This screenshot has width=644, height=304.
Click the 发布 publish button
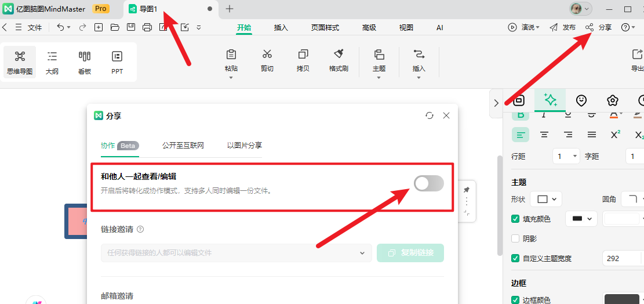(562, 27)
